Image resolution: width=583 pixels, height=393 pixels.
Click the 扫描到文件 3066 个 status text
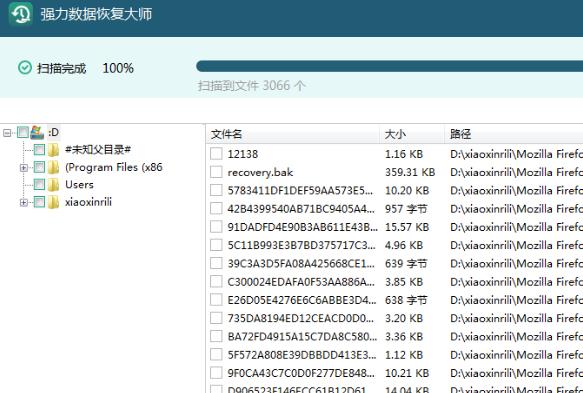tap(252, 86)
